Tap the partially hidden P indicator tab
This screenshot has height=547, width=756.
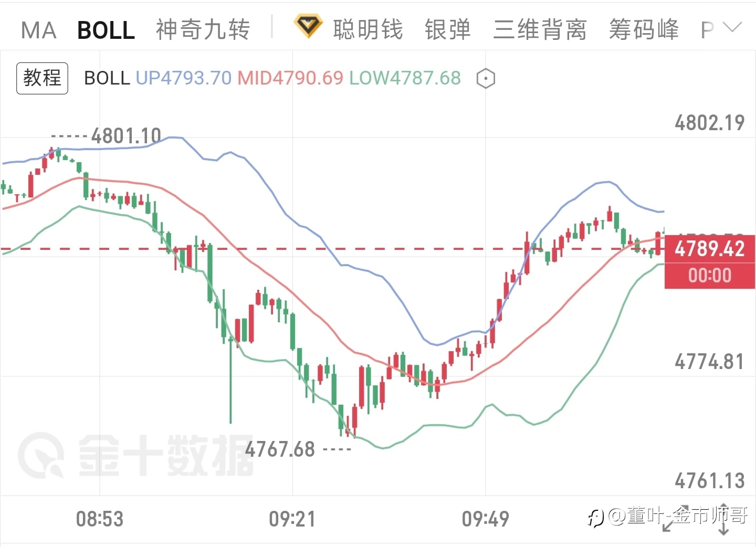pos(707,30)
